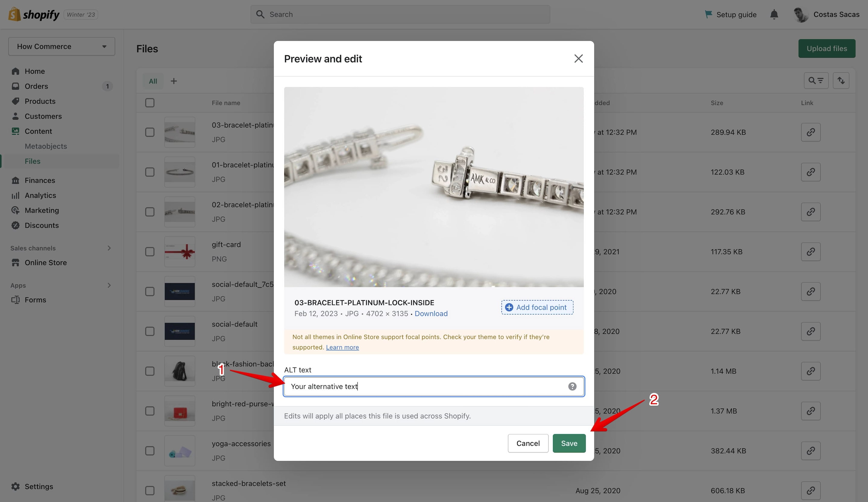Click the Analytics bar chart icon
This screenshot has height=502, width=868.
(x=15, y=195)
